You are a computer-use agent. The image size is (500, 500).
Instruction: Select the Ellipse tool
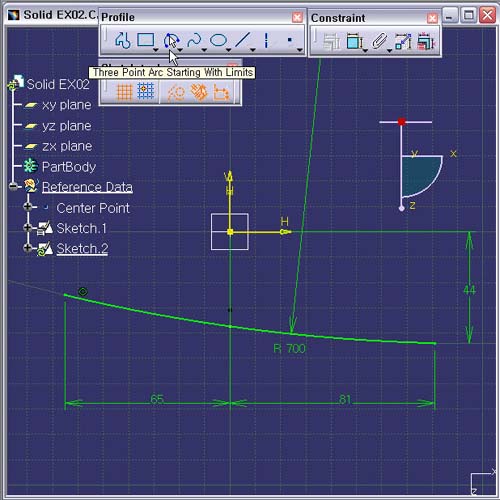tap(218, 40)
